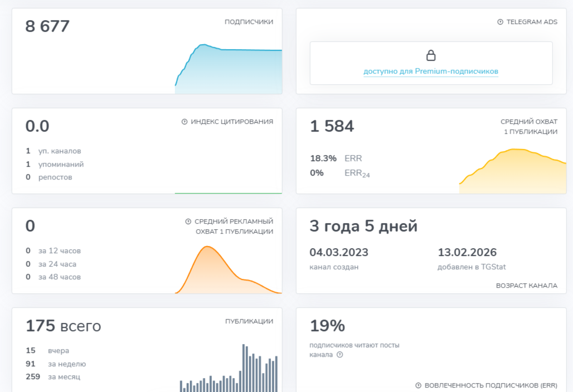This screenshot has width=573, height=392.
Task: Click the 'Возраст канала' label
Action: click(526, 285)
